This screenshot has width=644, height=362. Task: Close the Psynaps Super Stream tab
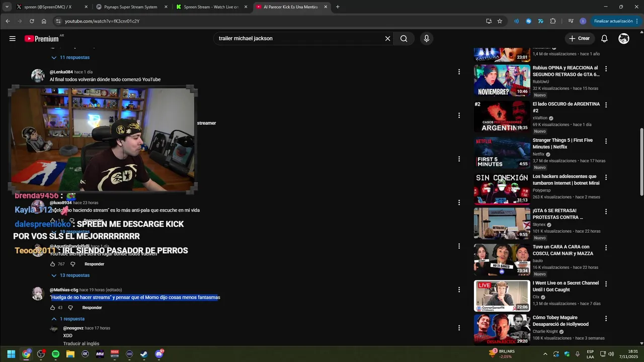166,7
